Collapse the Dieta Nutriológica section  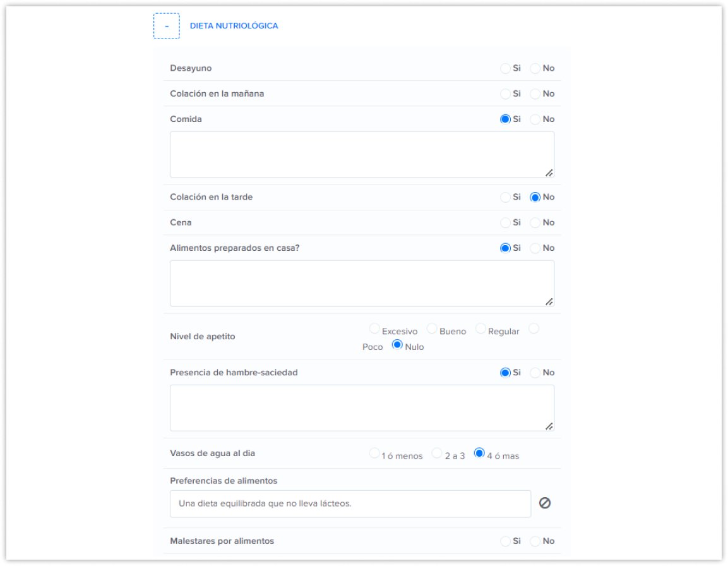[166, 27]
